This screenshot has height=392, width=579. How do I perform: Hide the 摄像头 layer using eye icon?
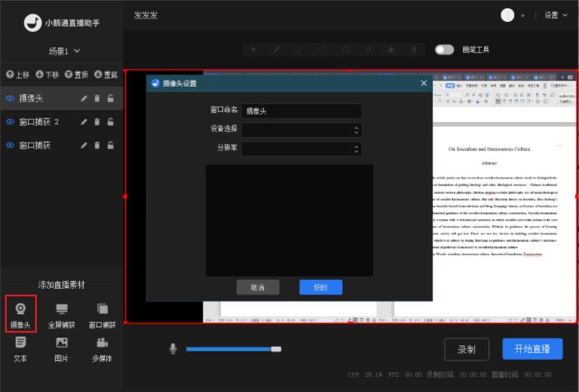coord(11,99)
